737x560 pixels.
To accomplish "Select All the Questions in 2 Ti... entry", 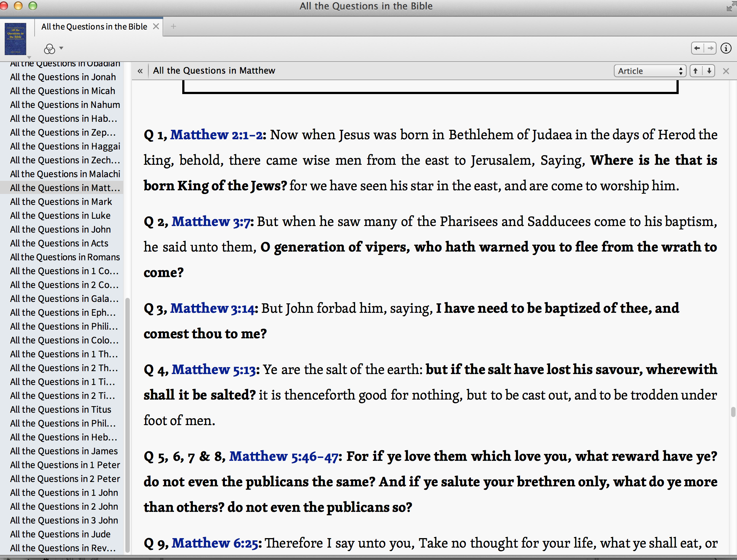I will click(x=62, y=396).
